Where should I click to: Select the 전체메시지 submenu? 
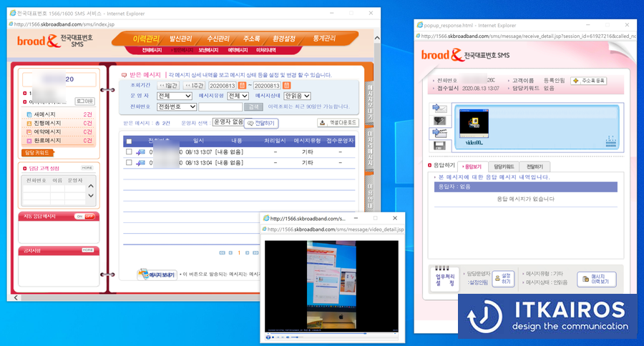point(152,50)
